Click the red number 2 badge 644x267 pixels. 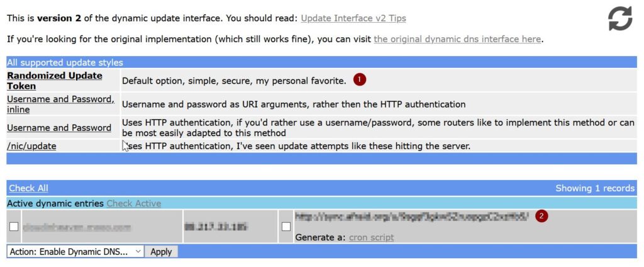(x=541, y=216)
